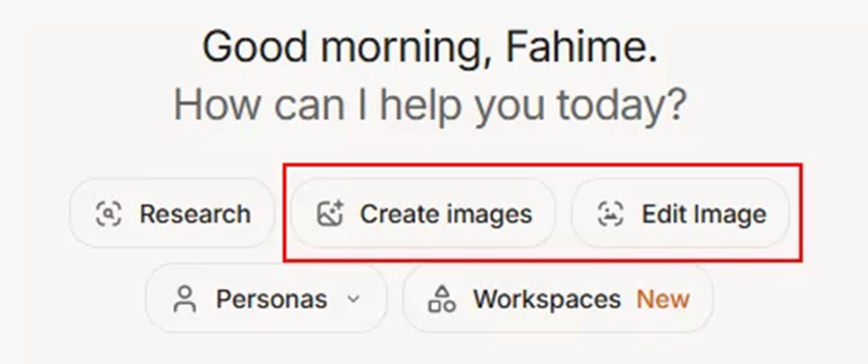This screenshot has height=364, width=868.
Task: Click the 'Workspaces' text label
Action: click(x=547, y=299)
